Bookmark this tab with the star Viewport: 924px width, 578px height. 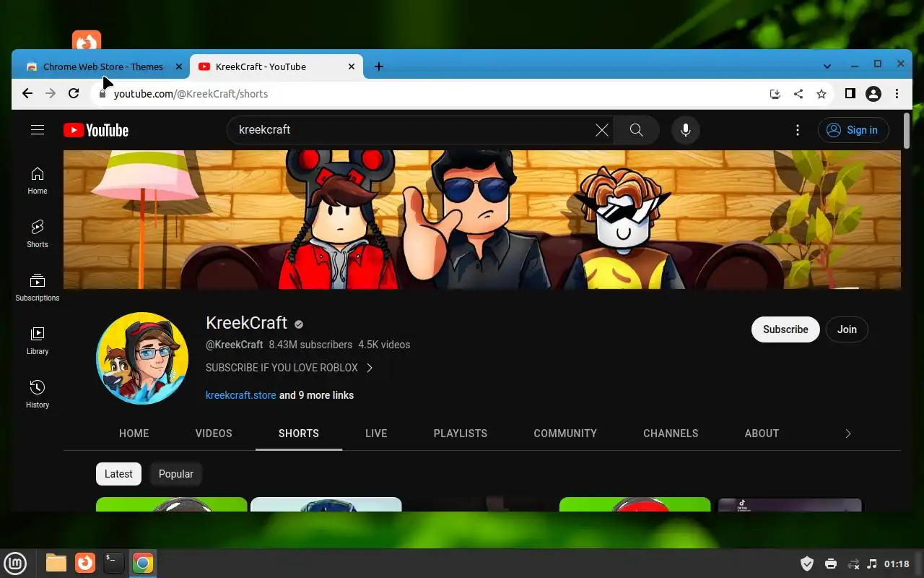click(x=821, y=93)
